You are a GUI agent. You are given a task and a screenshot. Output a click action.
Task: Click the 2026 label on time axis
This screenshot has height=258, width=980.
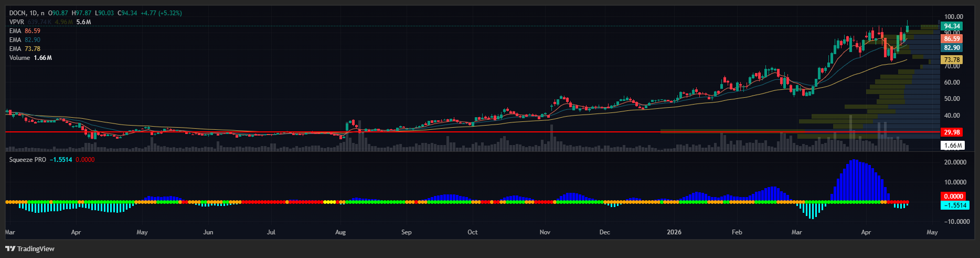click(674, 232)
